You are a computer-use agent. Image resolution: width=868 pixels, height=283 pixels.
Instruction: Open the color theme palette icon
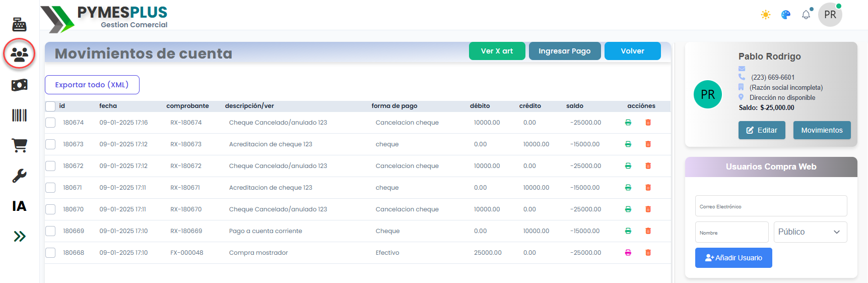point(785,15)
